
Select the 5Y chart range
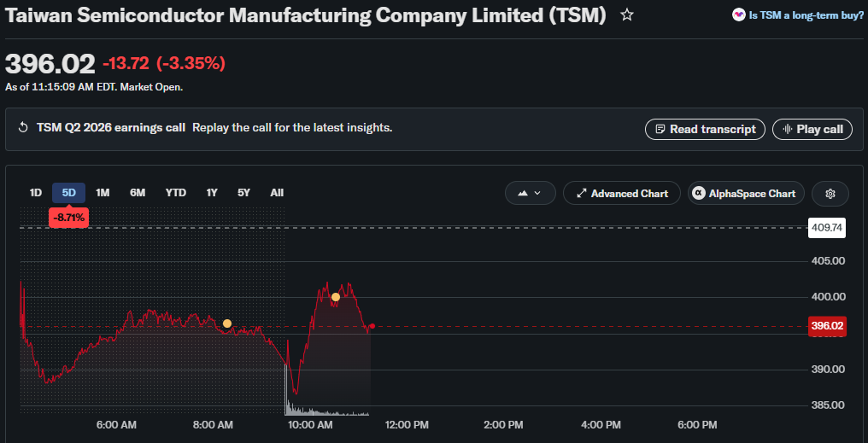(243, 193)
